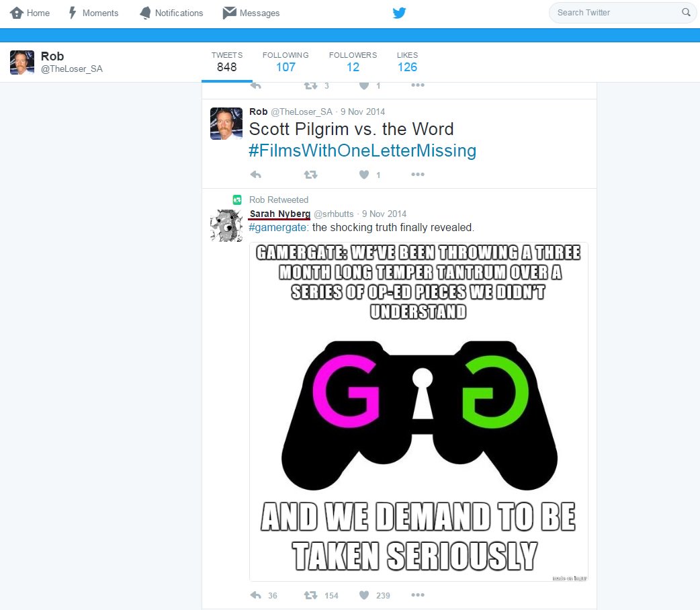Open Notifications via the bell icon
This screenshot has width=700, height=610.
click(146, 13)
